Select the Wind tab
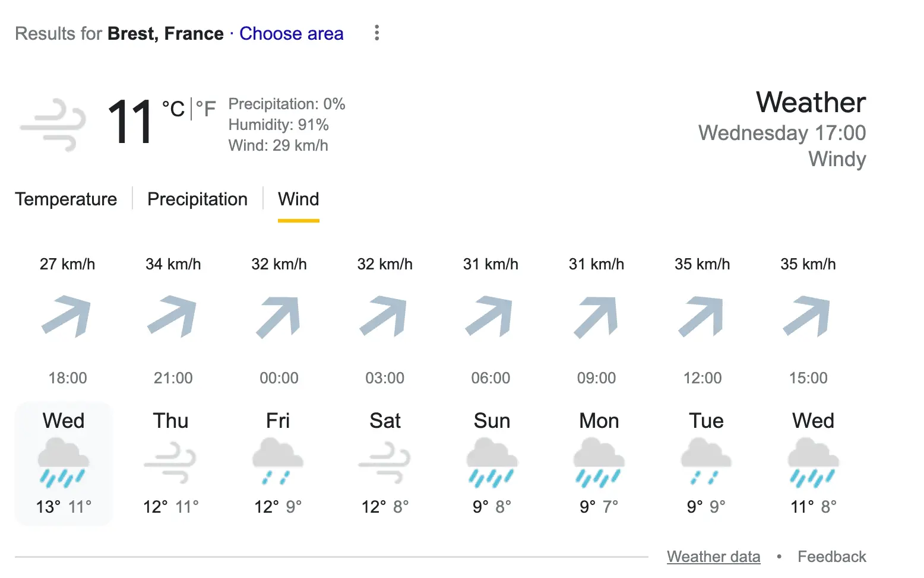This screenshot has height=578, width=924. [x=298, y=199]
